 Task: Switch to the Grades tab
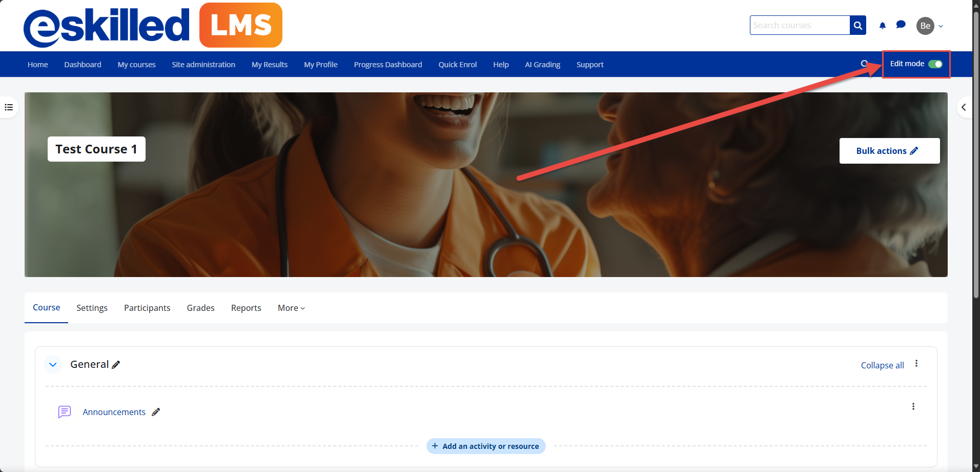200,308
